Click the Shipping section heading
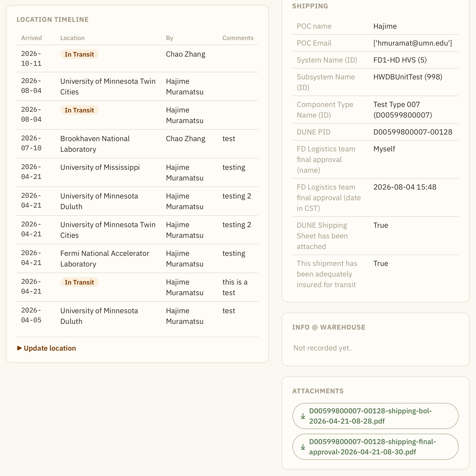Image resolution: width=476 pixels, height=476 pixels. tap(310, 6)
